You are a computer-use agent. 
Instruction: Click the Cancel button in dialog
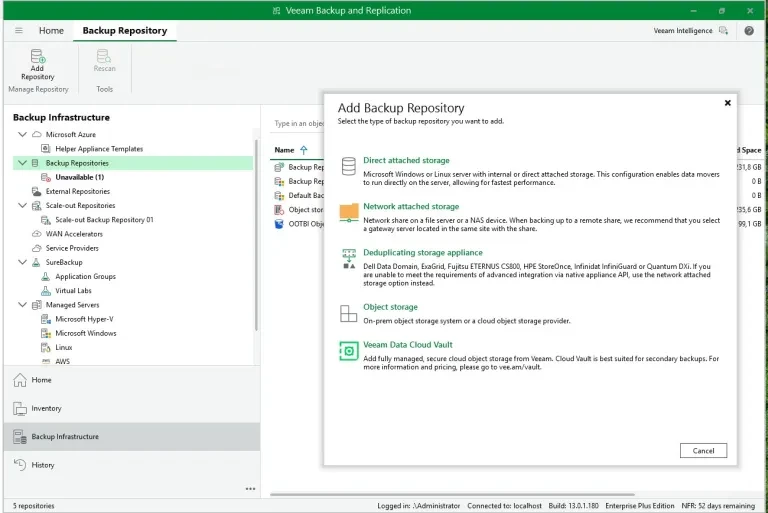click(703, 451)
